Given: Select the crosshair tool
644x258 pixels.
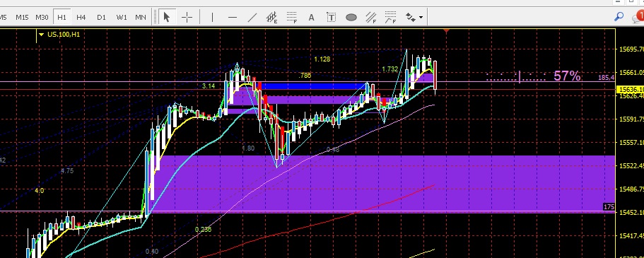Looking at the screenshot, I should click(x=187, y=17).
